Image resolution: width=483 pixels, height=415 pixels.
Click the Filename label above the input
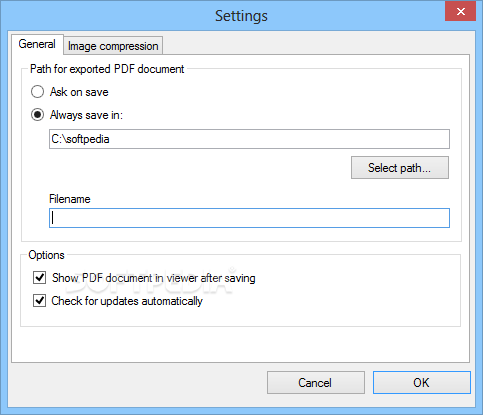[70, 199]
